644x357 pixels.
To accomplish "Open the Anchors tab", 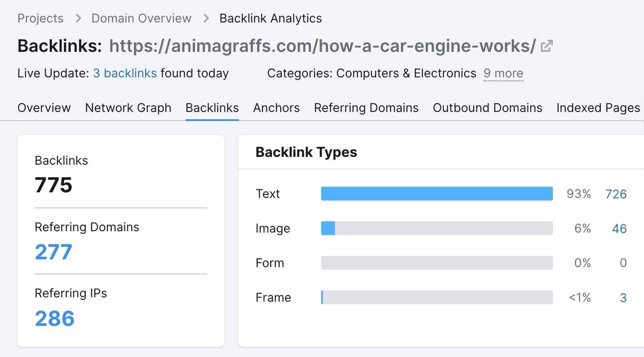I will pos(276,108).
